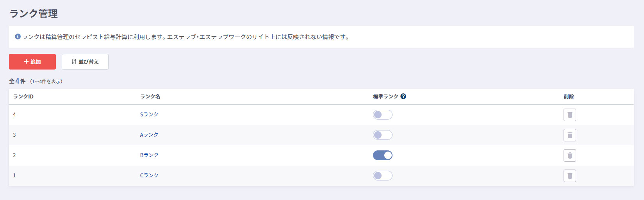Click the info icon in the notice banner

[18, 37]
